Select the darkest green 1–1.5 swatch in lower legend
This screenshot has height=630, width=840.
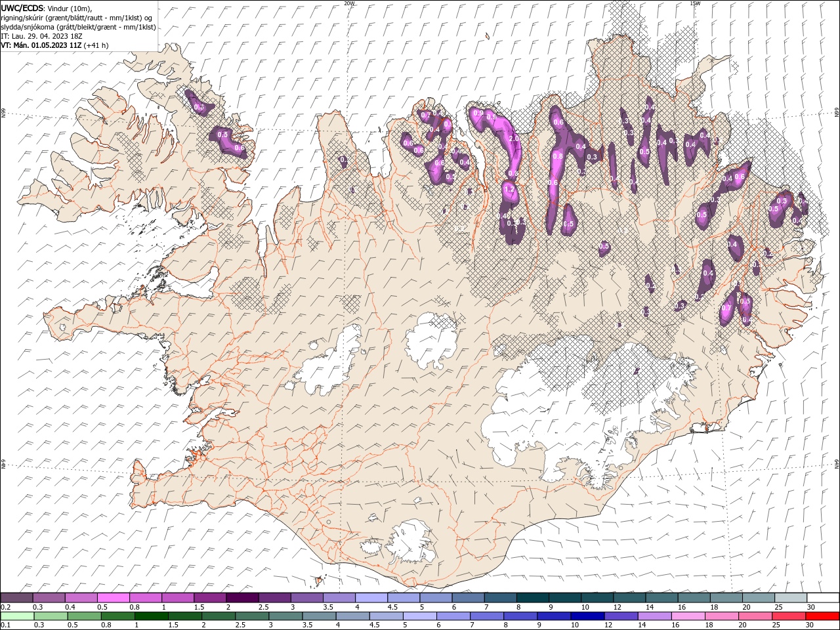(151, 616)
